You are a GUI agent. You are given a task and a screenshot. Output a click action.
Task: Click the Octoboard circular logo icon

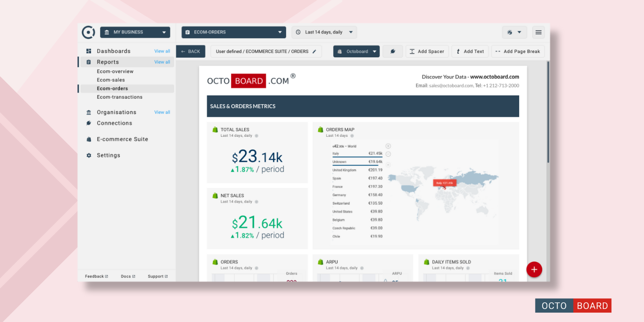click(88, 32)
